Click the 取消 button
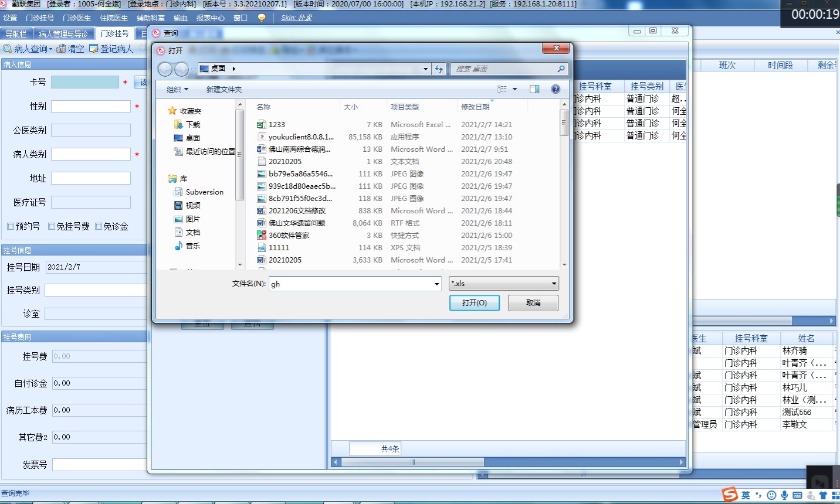Image resolution: width=840 pixels, height=504 pixels. [x=533, y=303]
